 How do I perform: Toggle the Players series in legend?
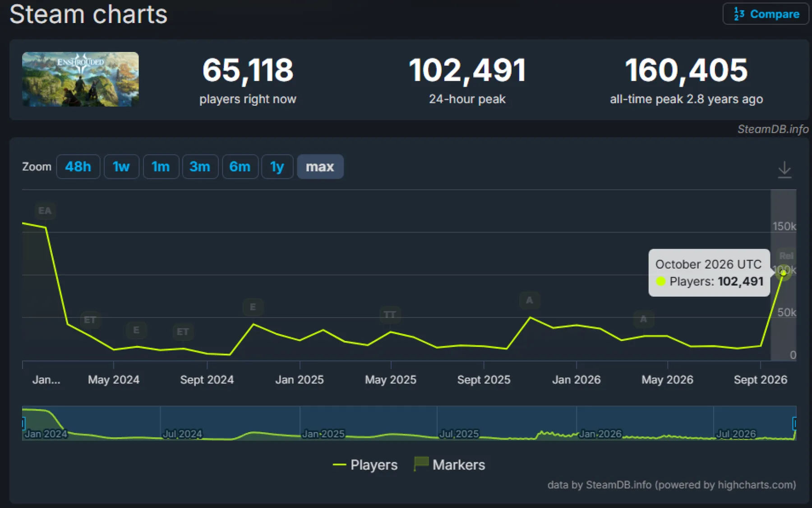click(x=365, y=465)
